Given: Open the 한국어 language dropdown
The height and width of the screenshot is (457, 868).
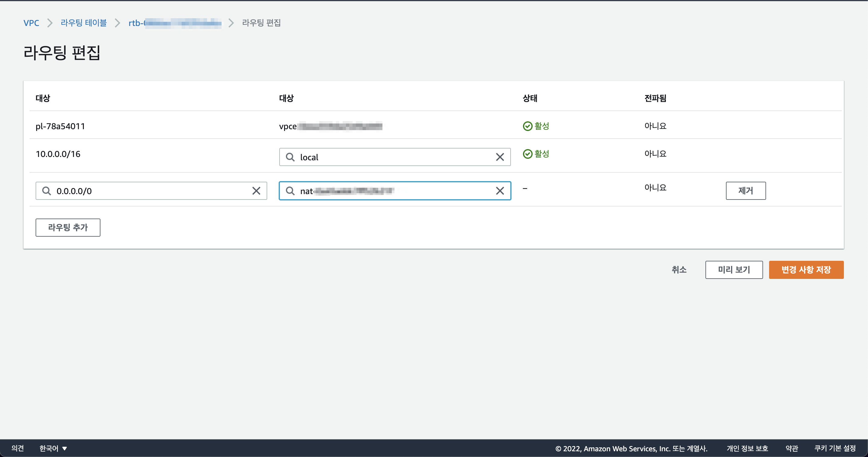Looking at the screenshot, I should point(53,448).
